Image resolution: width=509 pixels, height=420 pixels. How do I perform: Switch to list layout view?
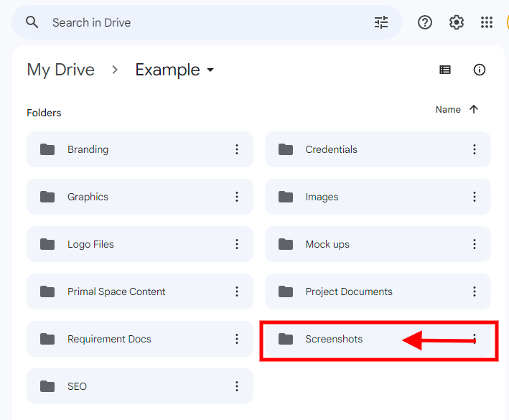[445, 70]
